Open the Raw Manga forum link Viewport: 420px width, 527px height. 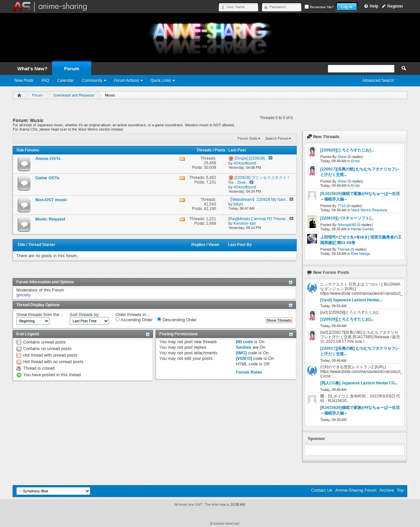click(x=360, y=254)
